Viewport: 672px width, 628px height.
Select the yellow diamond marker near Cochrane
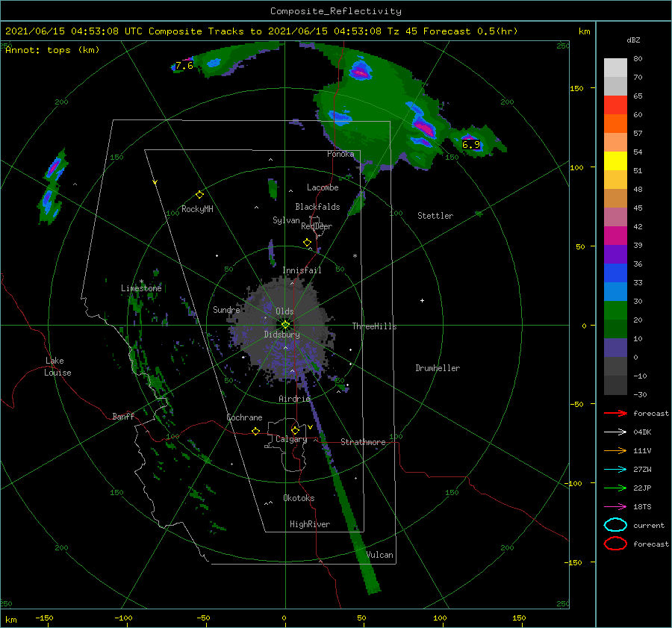click(x=256, y=431)
